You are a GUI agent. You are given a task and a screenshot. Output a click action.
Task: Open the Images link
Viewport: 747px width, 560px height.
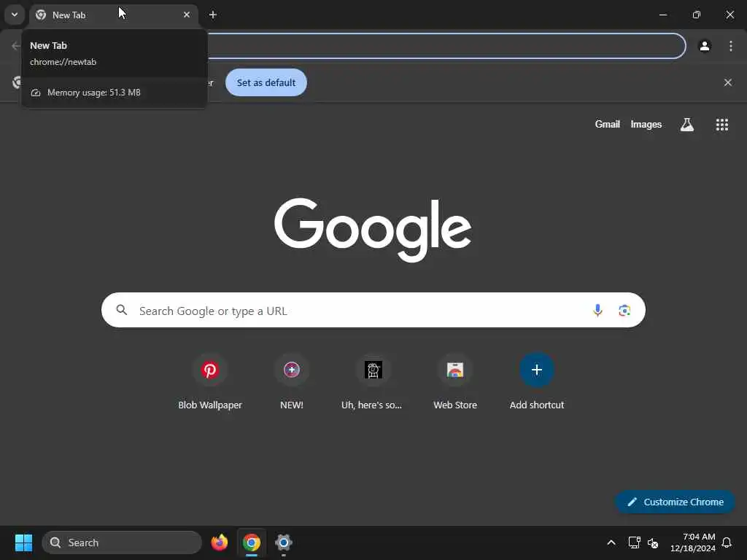(x=646, y=124)
